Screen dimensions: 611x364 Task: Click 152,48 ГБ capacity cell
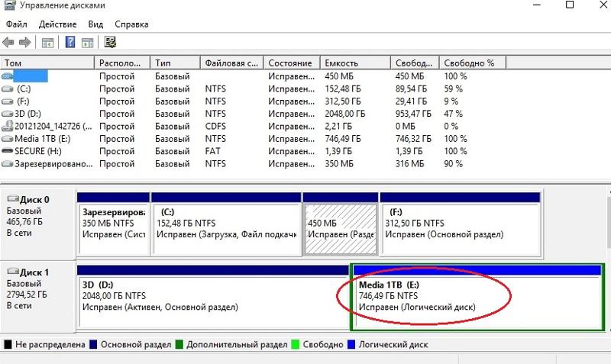point(343,89)
